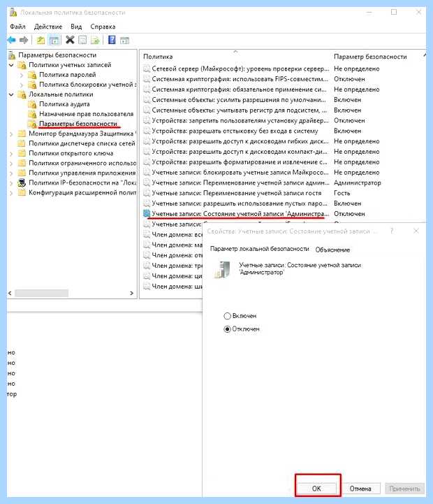The height and width of the screenshot is (504, 433).
Task: Expand the Политики ограниченного использования node
Action: tap(12, 164)
